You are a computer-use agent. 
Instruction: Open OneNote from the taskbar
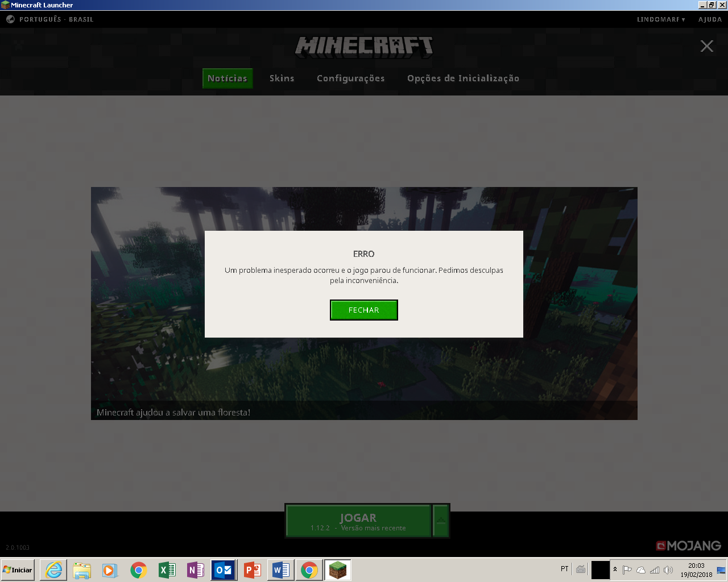[x=196, y=570]
